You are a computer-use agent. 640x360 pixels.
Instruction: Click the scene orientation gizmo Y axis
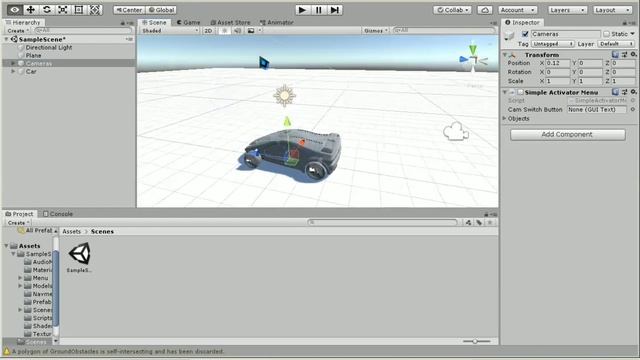[x=473, y=49]
